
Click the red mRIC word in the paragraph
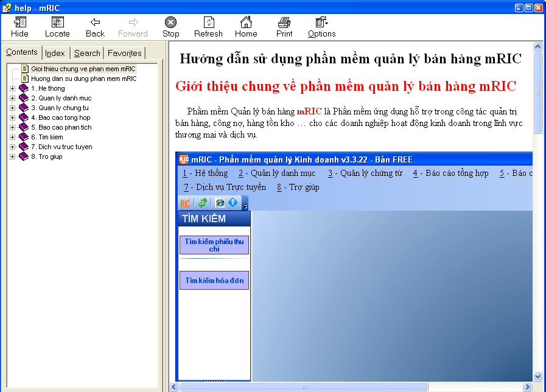[x=309, y=111]
